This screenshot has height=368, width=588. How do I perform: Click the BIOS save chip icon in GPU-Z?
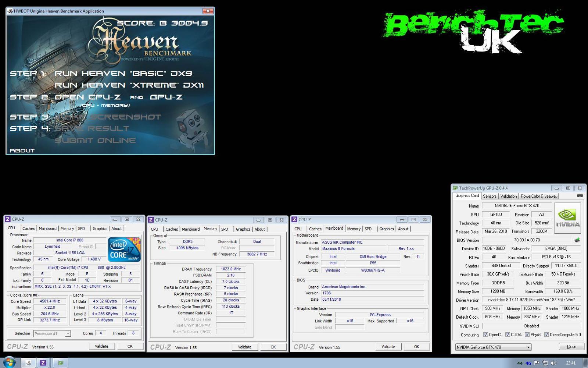577,240
